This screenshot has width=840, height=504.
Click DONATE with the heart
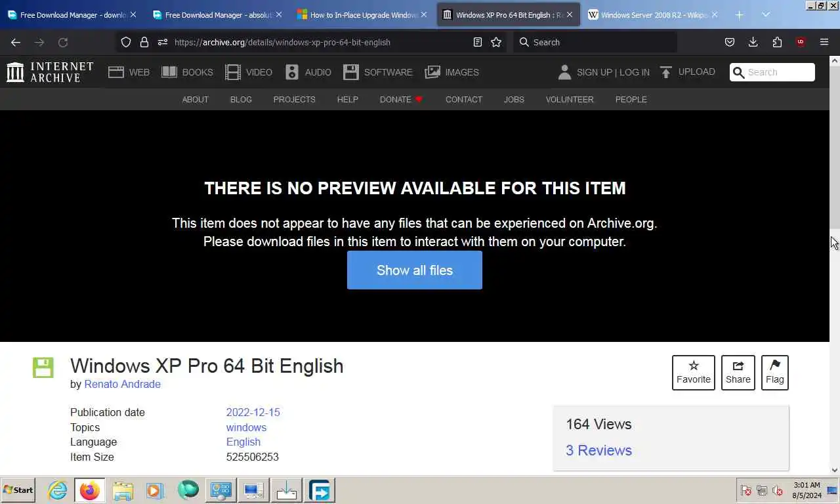(401, 100)
